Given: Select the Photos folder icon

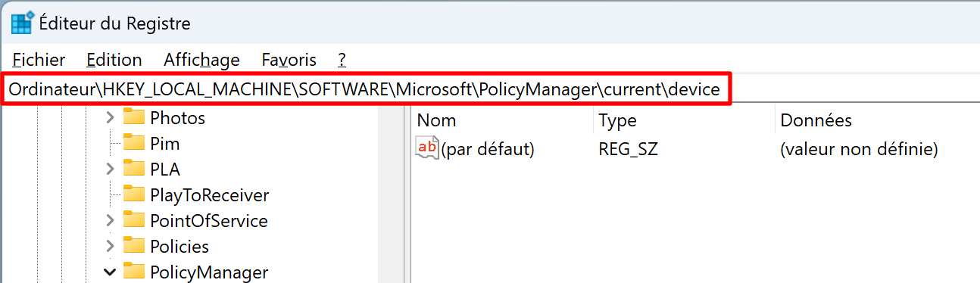Looking at the screenshot, I should coord(134,117).
